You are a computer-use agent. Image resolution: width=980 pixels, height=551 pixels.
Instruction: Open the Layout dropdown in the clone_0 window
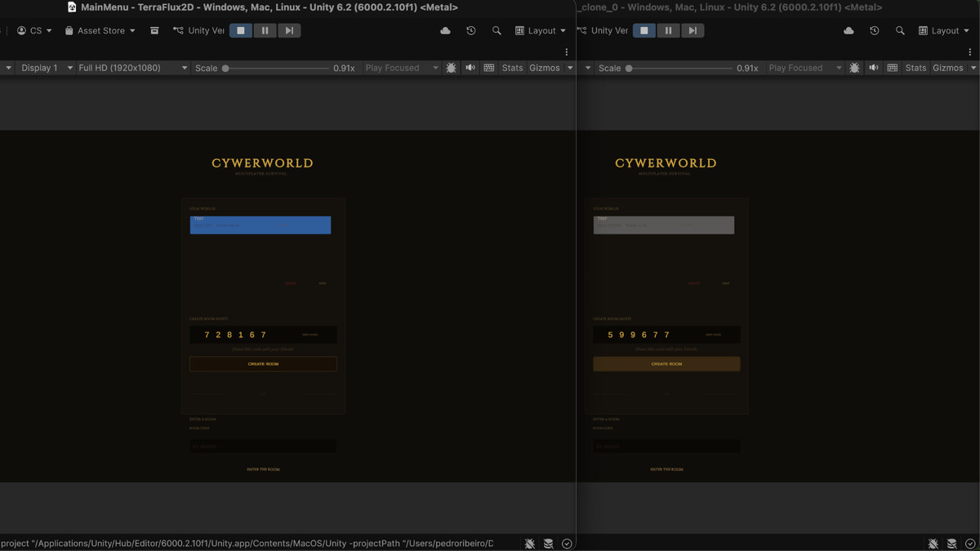944,30
